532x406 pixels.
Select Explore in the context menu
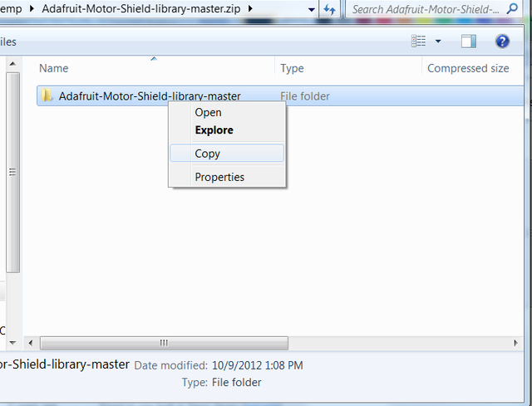click(214, 130)
